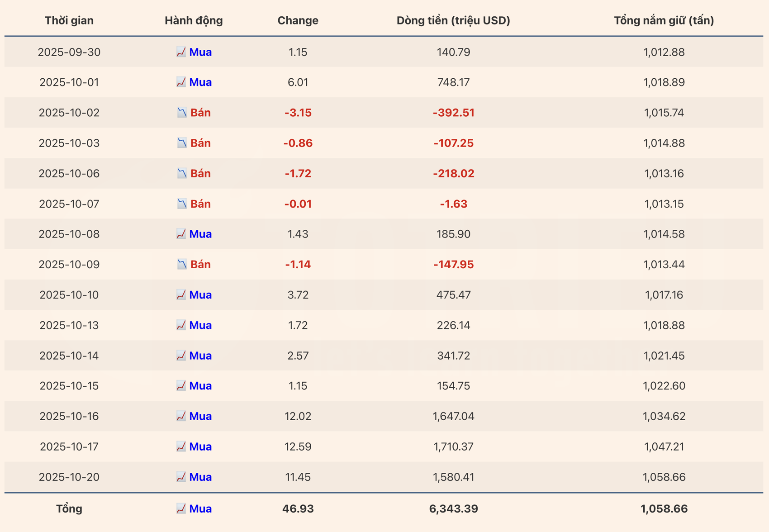Click the 1,647.04 cash flow value
This screenshot has height=532, width=769.
[453, 416]
